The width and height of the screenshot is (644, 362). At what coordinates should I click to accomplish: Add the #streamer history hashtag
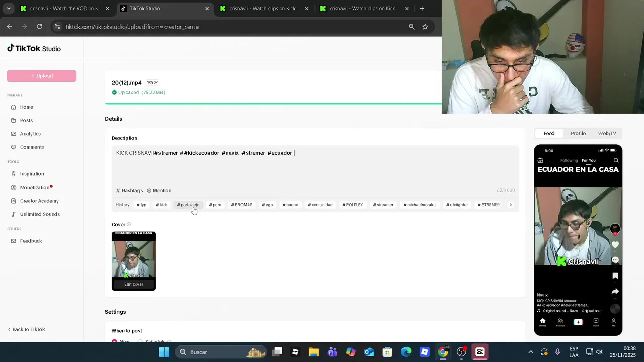click(x=383, y=205)
